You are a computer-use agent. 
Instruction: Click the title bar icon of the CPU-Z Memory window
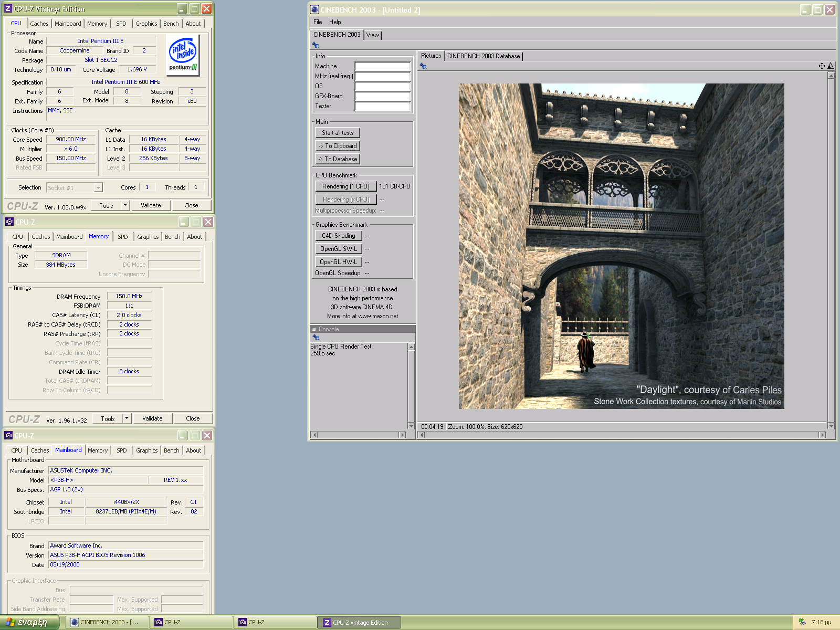click(9, 222)
